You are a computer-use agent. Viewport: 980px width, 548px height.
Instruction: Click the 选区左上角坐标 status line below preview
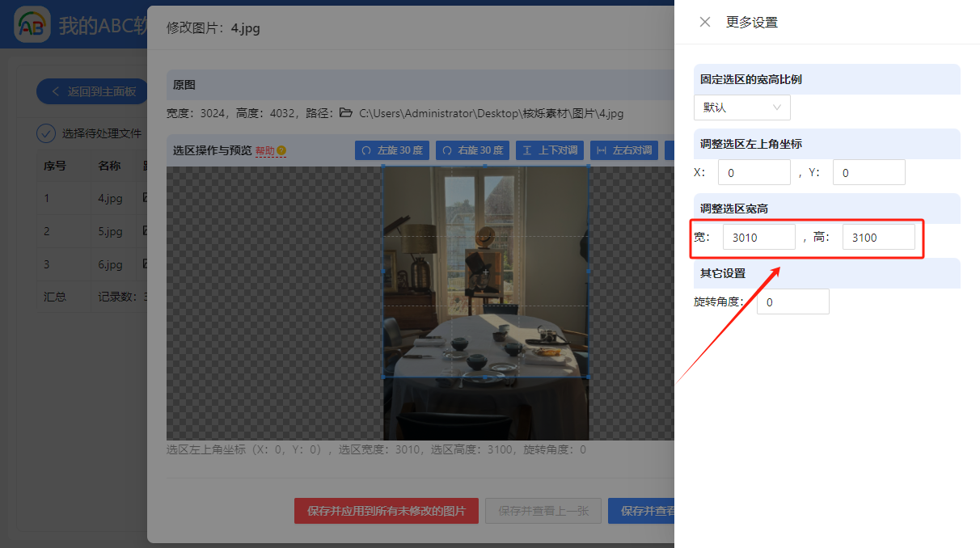pyautogui.click(x=376, y=449)
